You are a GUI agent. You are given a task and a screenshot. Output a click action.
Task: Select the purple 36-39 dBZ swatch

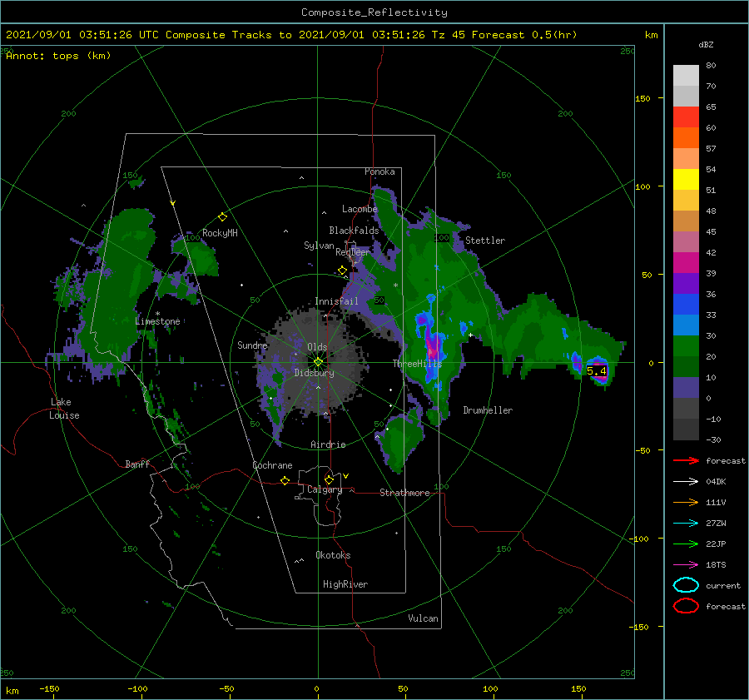coord(686,283)
